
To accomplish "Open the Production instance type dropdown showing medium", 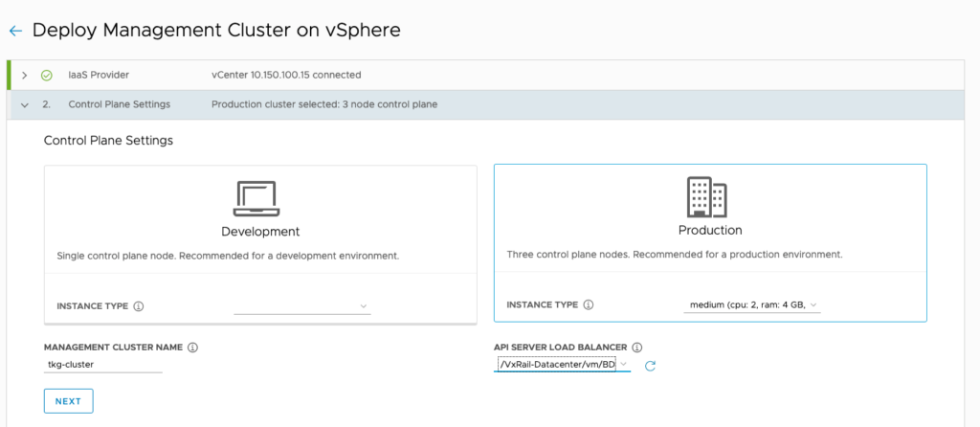I will tap(752, 305).
